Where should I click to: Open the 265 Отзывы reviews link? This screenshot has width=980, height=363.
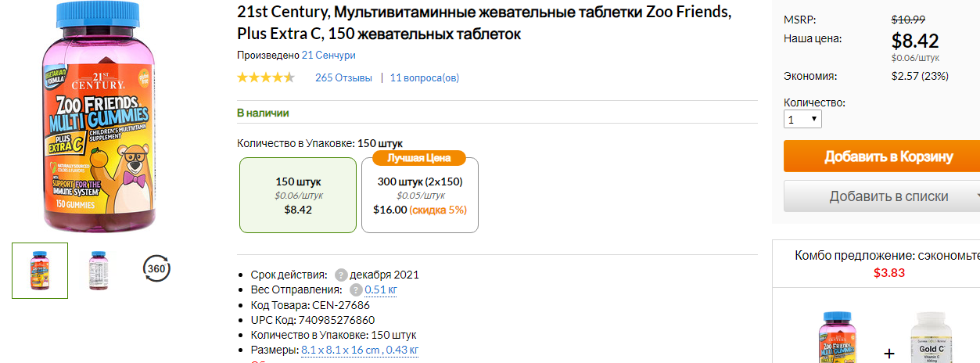click(343, 77)
